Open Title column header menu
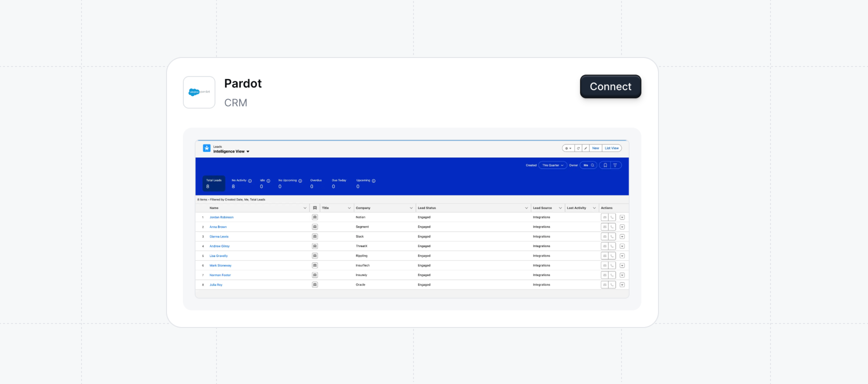This screenshot has height=384, width=868. [349, 208]
